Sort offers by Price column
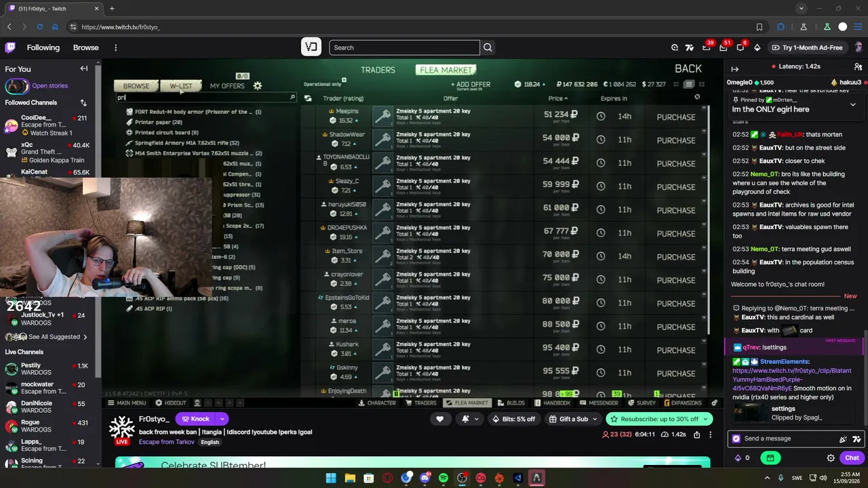This screenshot has height=488, width=868. (557, 98)
